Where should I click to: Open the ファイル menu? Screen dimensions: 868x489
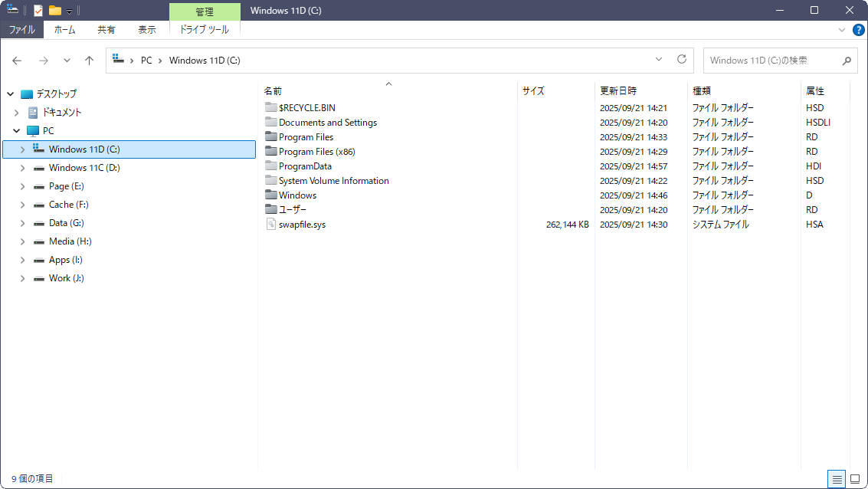point(21,30)
